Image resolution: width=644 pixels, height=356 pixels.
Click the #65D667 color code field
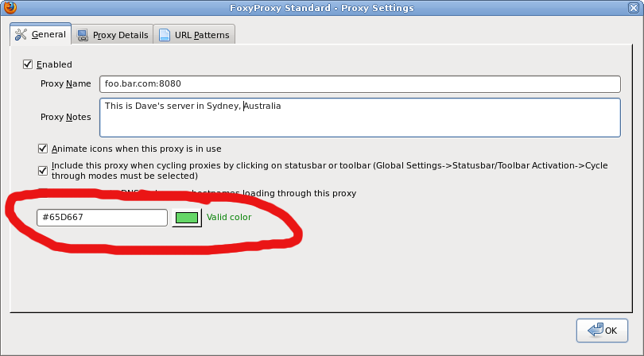coord(103,218)
